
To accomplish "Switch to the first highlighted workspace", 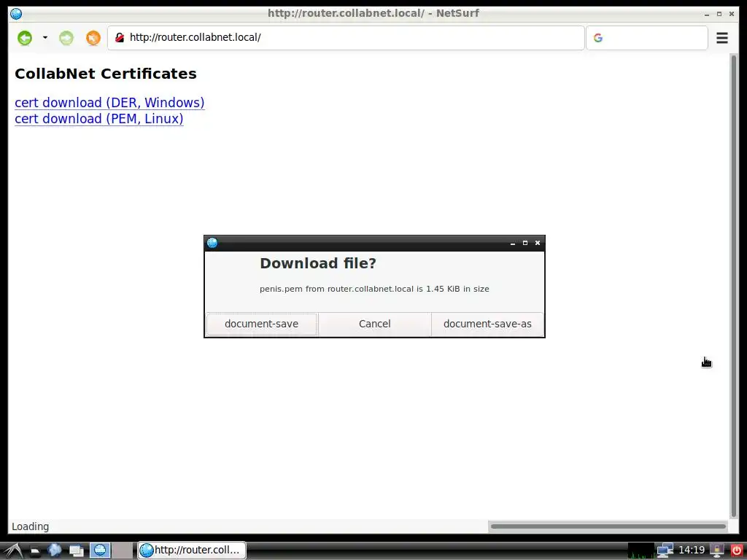I will [100, 551].
